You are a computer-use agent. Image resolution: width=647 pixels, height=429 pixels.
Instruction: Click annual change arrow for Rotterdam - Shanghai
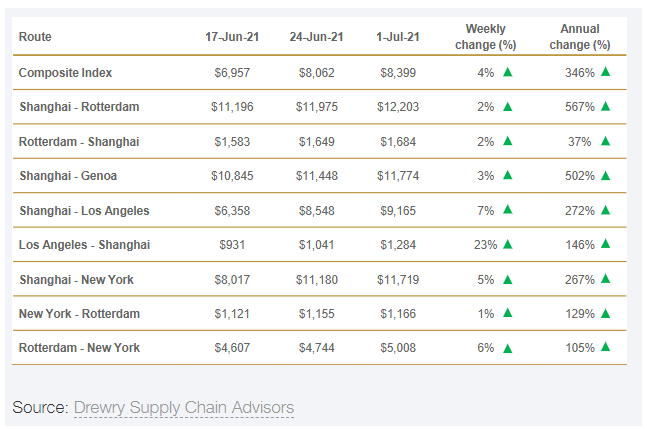coord(605,141)
